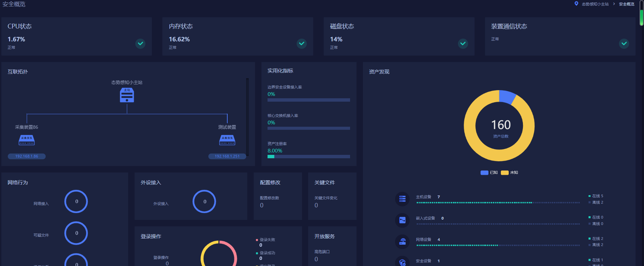Click the 互联拓扑 panel title
The height and width of the screenshot is (266, 644).
click(x=18, y=71)
